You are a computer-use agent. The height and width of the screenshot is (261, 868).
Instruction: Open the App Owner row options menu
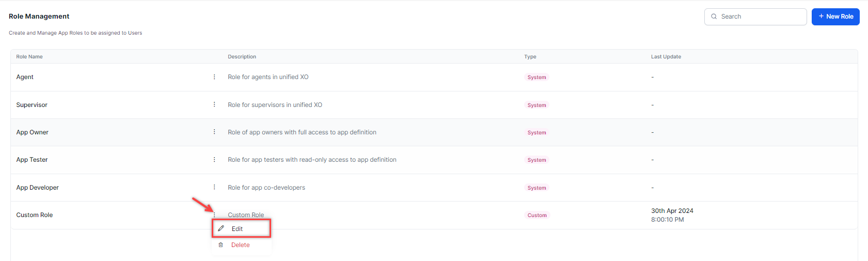[214, 132]
